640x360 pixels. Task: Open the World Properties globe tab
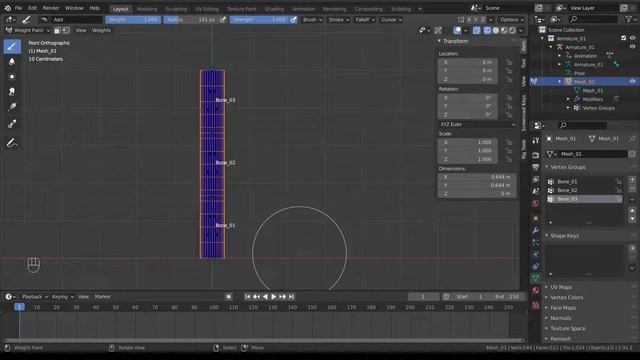pyautogui.click(x=536, y=203)
